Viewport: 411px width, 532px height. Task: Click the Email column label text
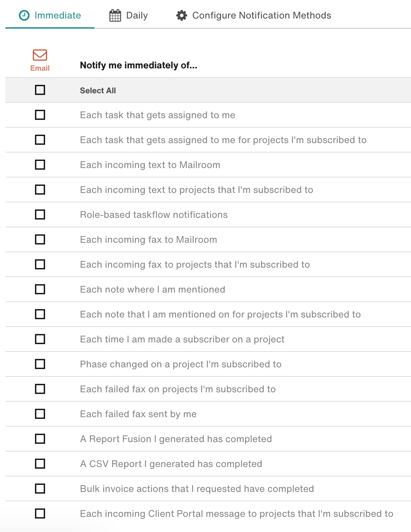(x=40, y=68)
